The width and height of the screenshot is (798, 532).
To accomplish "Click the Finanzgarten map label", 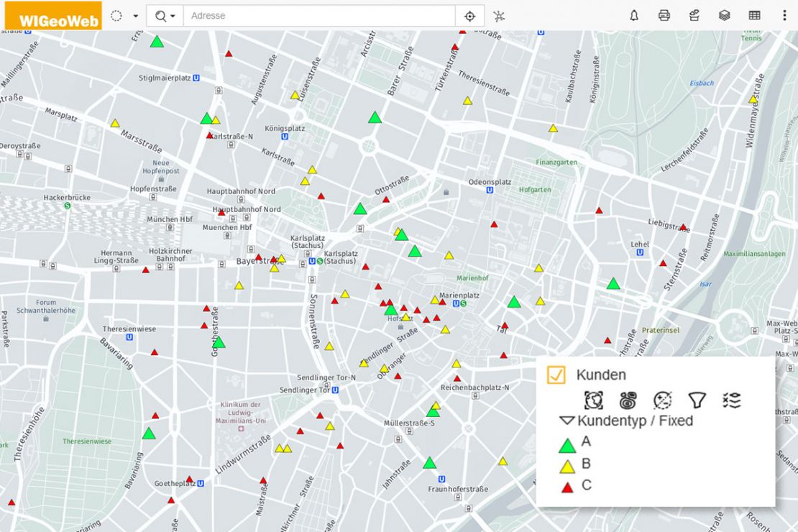I will point(556,162).
